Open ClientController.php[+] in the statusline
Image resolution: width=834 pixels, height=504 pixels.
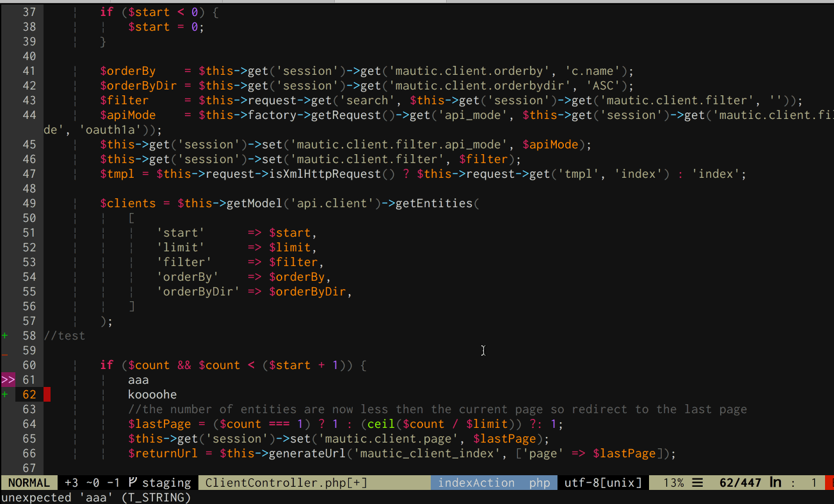[285, 482]
